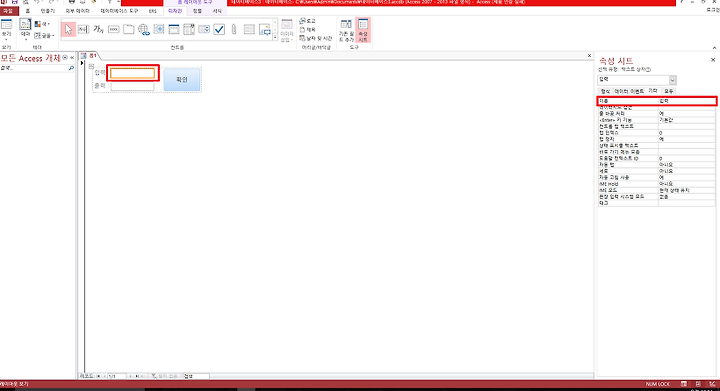This screenshot has width=720, height=391.
Task: Choose the Hyperlink control tool
Action: pyautogui.click(x=144, y=29)
